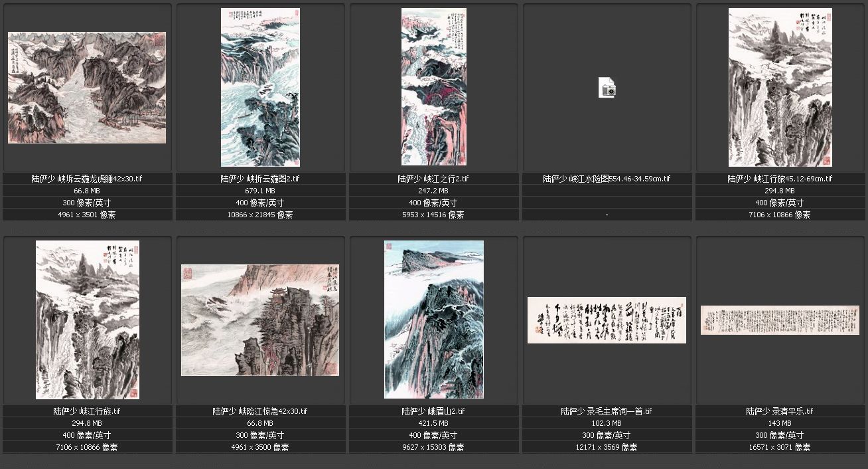The height and width of the screenshot is (469, 868).
Task: Click the 12171 x 3569 像素 dimensions label
Action: 607,447
